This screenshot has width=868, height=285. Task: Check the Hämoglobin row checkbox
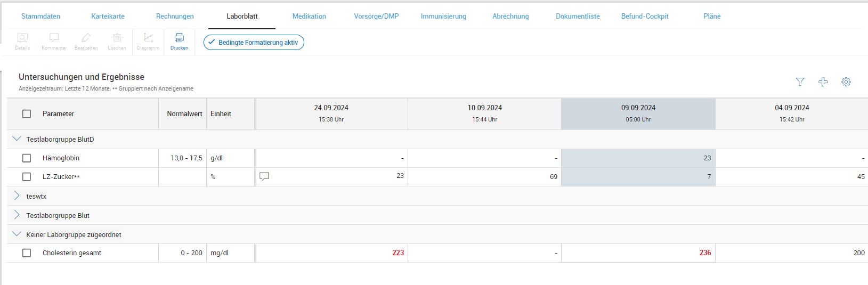tap(27, 158)
